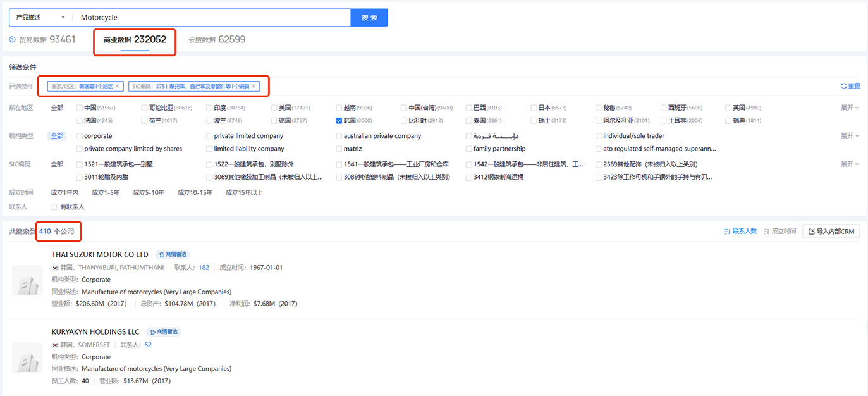Screen dimensions: 868x396
Task: Click the Motorcycle search input field
Action: pos(212,18)
